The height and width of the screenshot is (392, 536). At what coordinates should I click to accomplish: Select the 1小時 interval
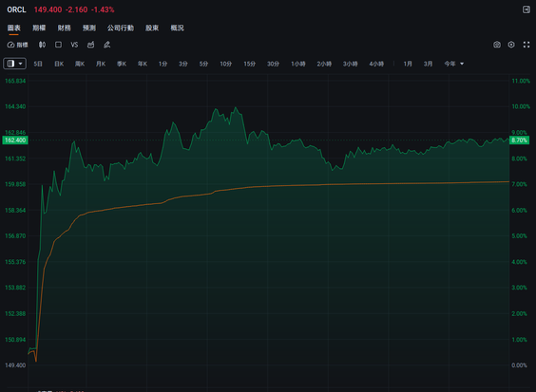coord(298,64)
